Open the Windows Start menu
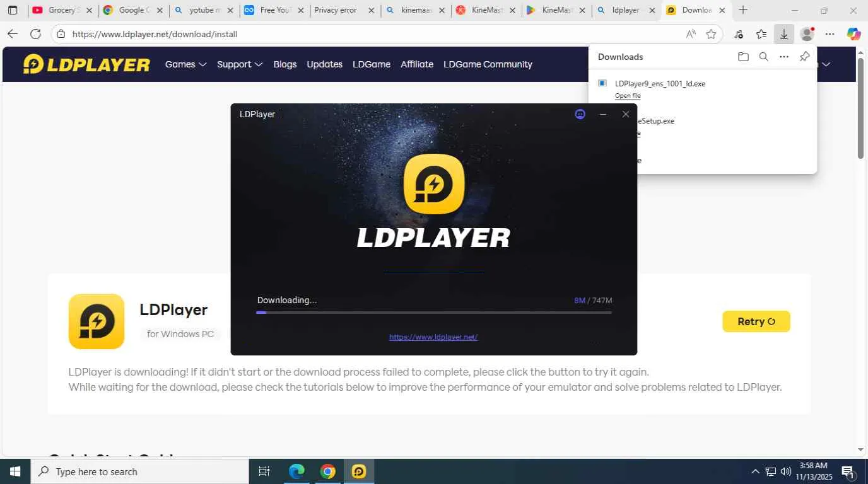The image size is (868, 484). point(15,471)
